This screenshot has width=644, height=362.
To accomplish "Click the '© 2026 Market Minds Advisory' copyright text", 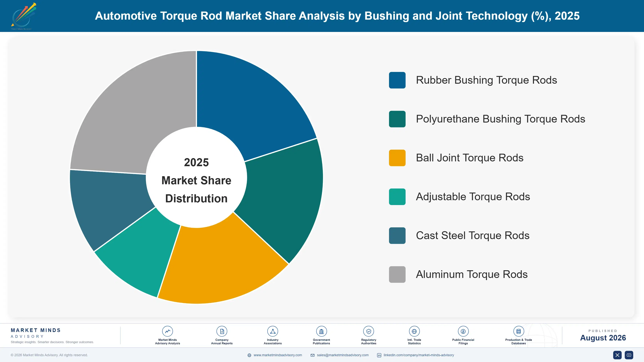I will (x=49, y=355).
